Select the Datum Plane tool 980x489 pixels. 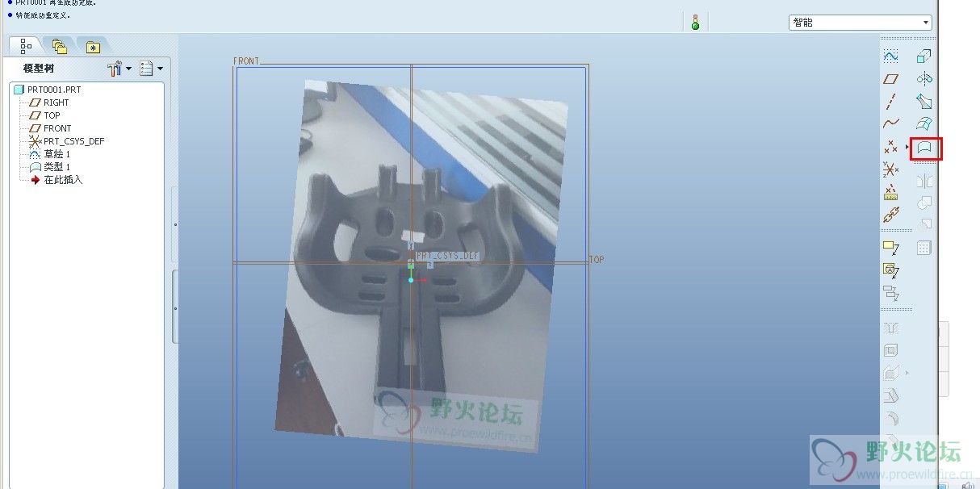890,79
